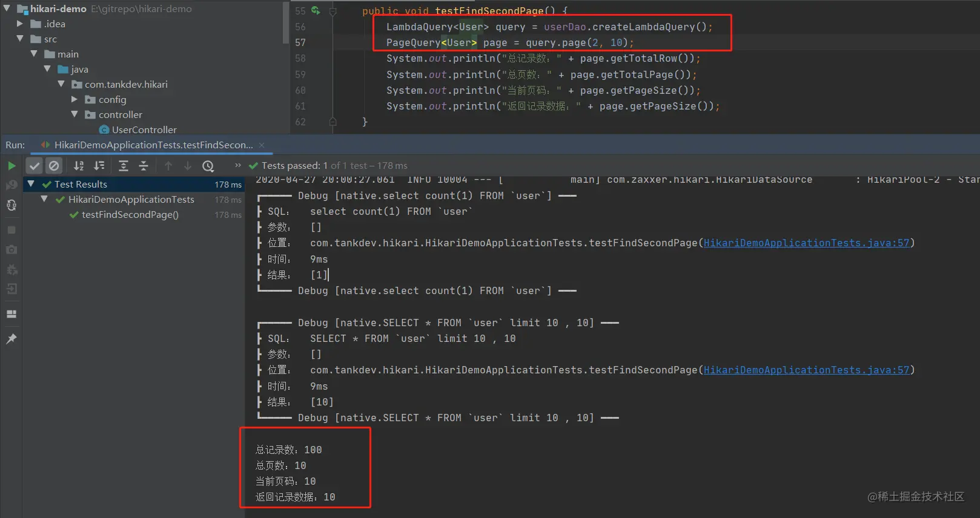Select com.tankdev.hikari package label

(126, 84)
